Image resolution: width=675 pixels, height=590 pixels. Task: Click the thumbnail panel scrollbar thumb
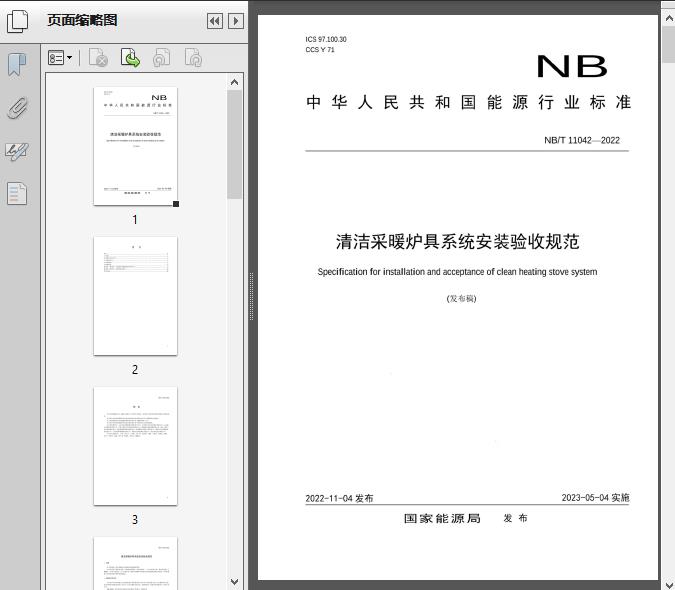235,144
